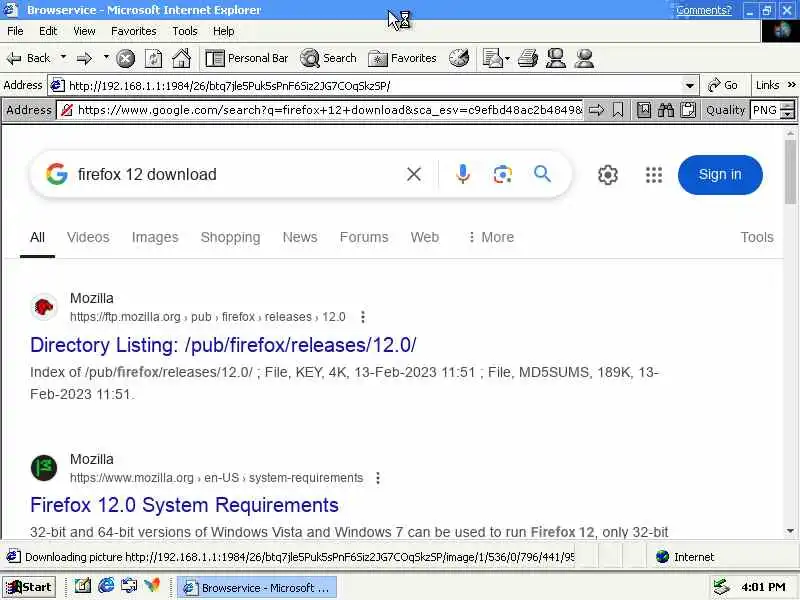Clear the search query with X
Screen dimensions: 800x600
tap(414, 174)
